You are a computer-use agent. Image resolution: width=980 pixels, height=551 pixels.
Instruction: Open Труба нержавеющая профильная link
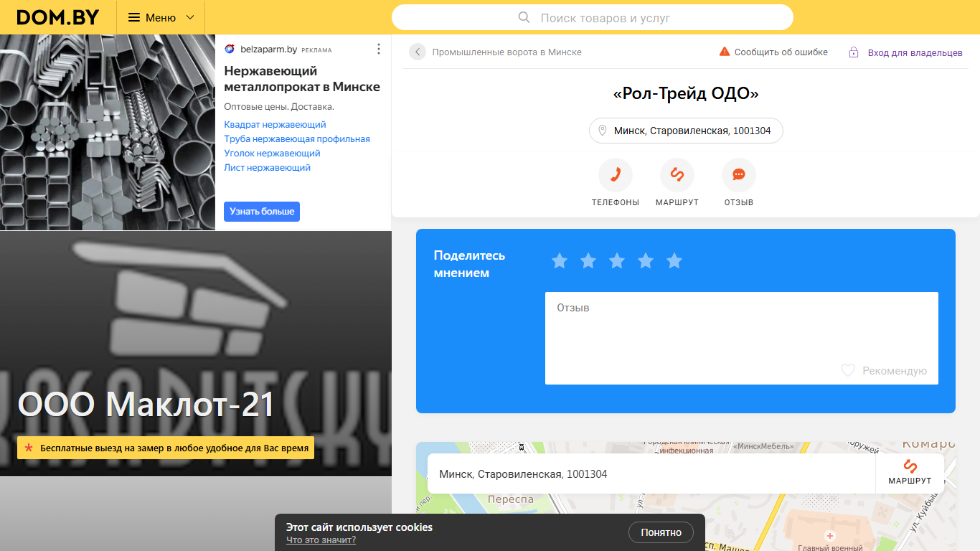[297, 139]
